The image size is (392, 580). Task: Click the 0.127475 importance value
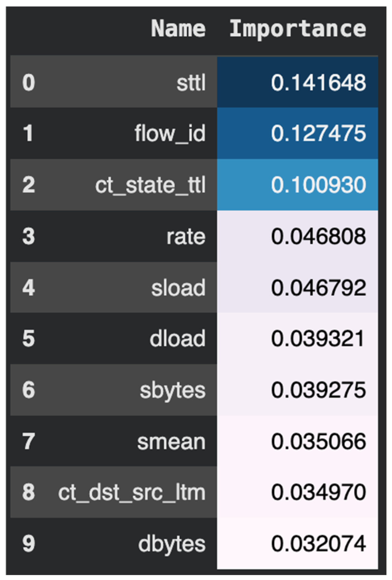click(x=318, y=134)
